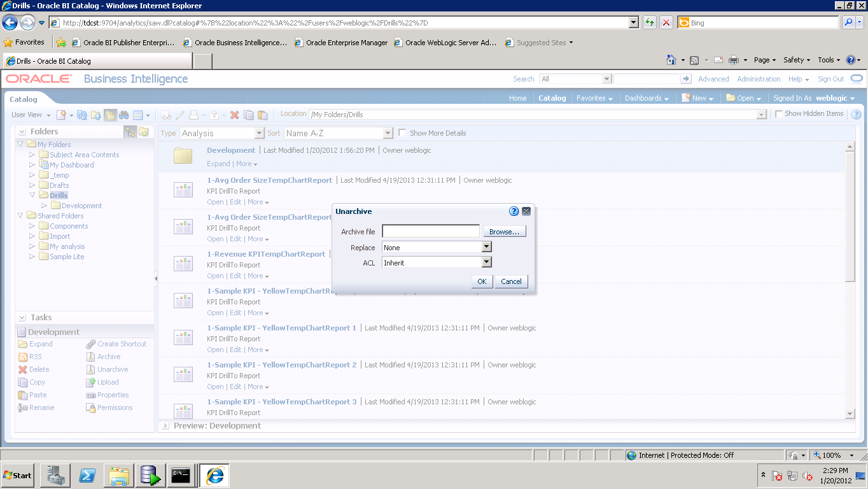Open the New menu in header
The width and height of the screenshot is (868, 489).
coord(697,98)
